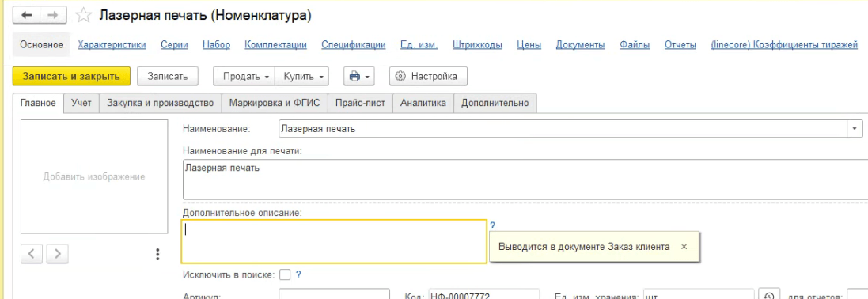Toggle the Исключить в поиске checkbox
This screenshot has height=299, width=868.
285,274
